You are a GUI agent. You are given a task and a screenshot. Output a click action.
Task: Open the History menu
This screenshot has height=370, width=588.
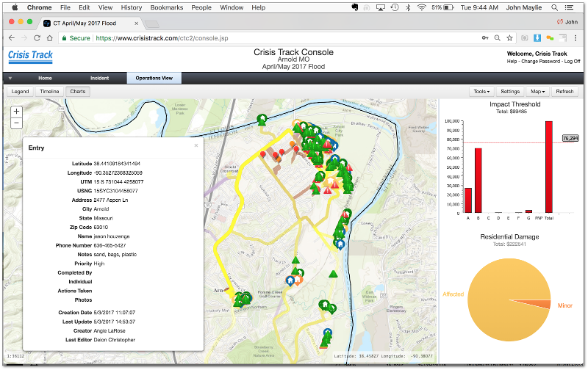132,7
